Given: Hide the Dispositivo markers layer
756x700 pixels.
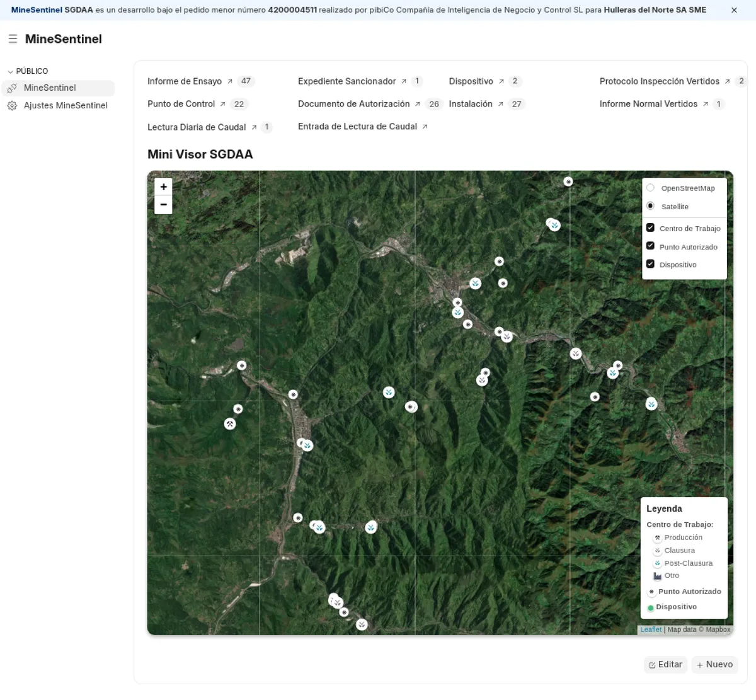Looking at the screenshot, I should point(650,263).
